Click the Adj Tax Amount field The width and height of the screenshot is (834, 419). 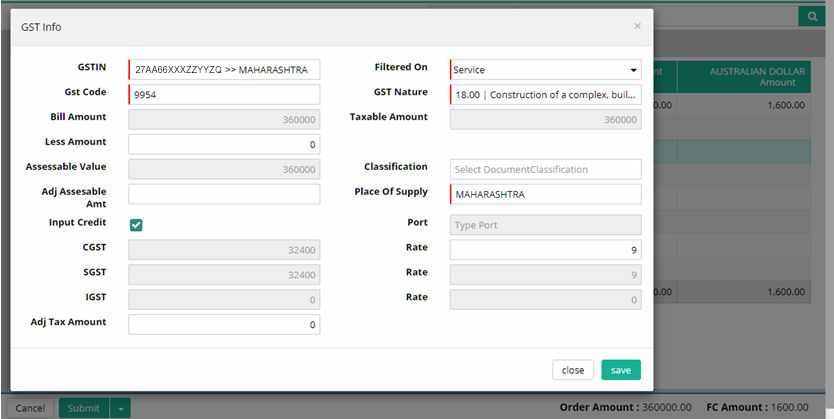(x=224, y=325)
